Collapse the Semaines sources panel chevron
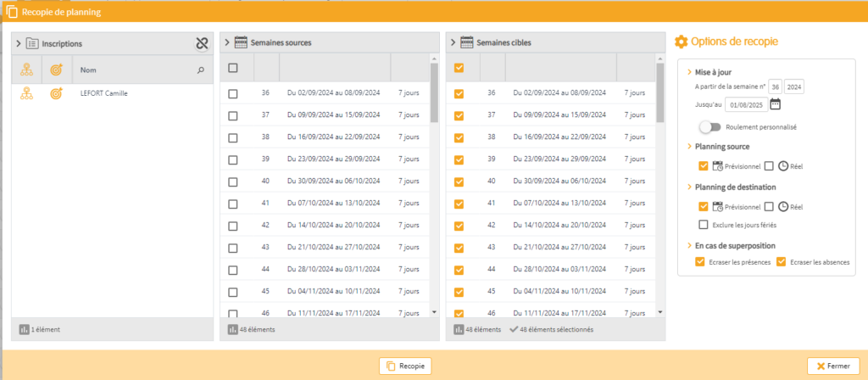This screenshot has height=380, width=868. tap(226, 42)
